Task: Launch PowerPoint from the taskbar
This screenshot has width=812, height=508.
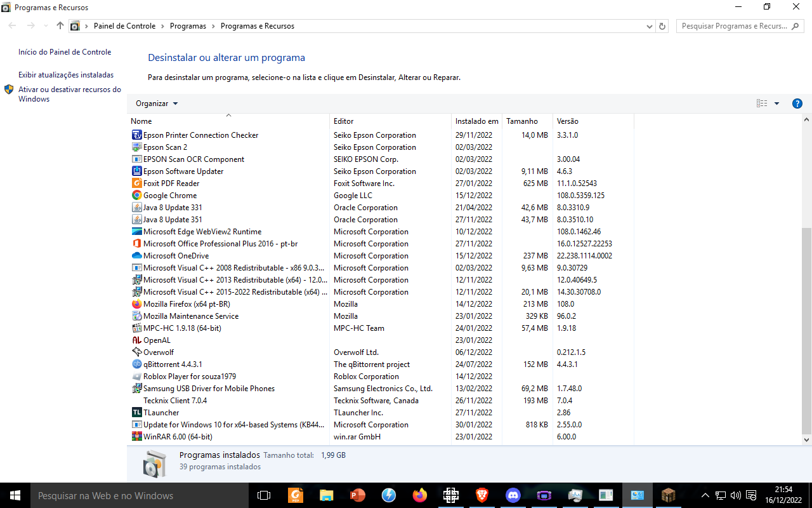Action: tap(358, 495)
